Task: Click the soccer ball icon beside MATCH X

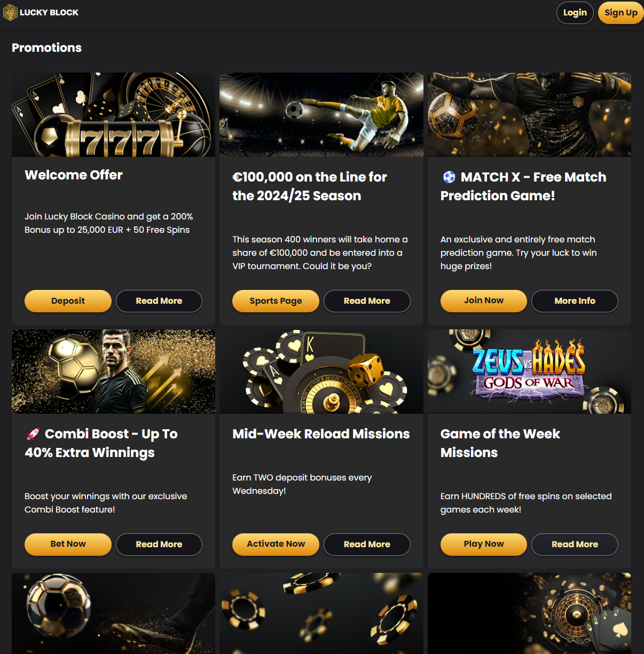Action: click(449, 177)
